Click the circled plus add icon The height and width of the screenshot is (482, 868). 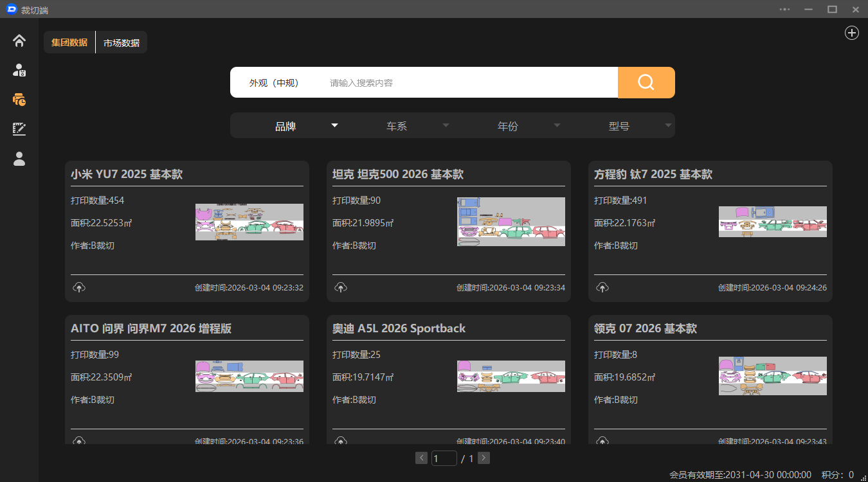tap(852, 33)
